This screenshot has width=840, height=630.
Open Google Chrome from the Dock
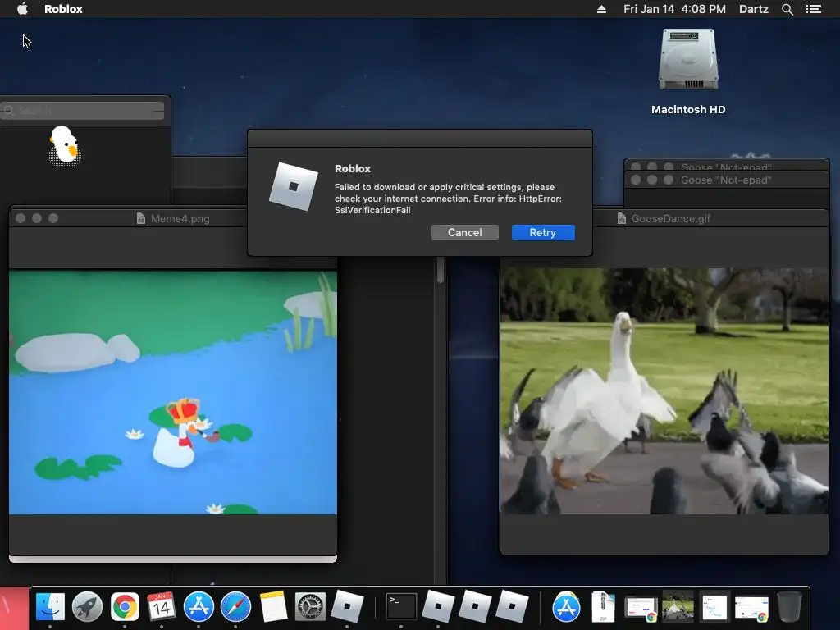point(125,607)
